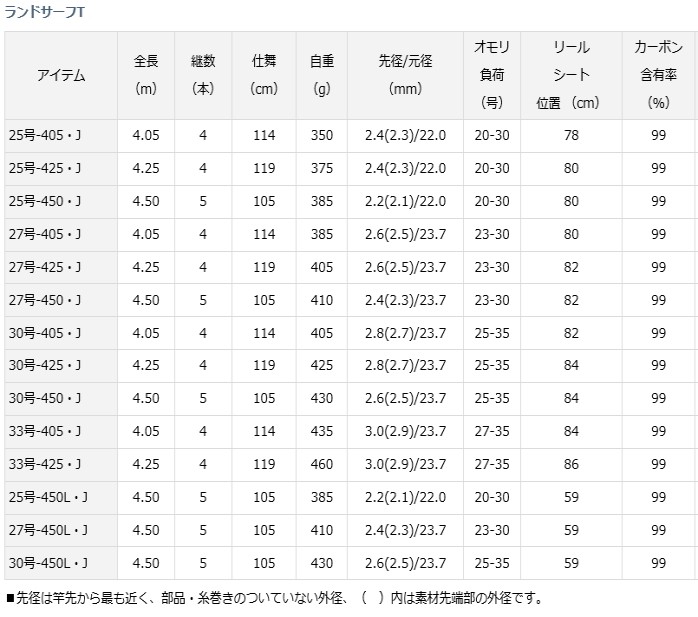This screenshot has height=617, width=698.
Task: Select the リールシート位置 column header
Action: (570, 75)
